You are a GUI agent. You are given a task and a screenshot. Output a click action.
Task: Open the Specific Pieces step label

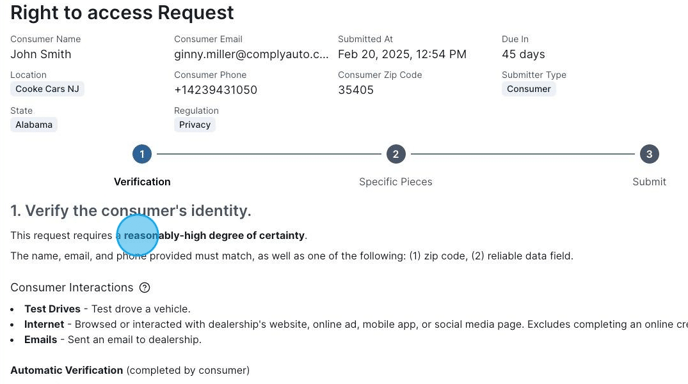(396, 182)
